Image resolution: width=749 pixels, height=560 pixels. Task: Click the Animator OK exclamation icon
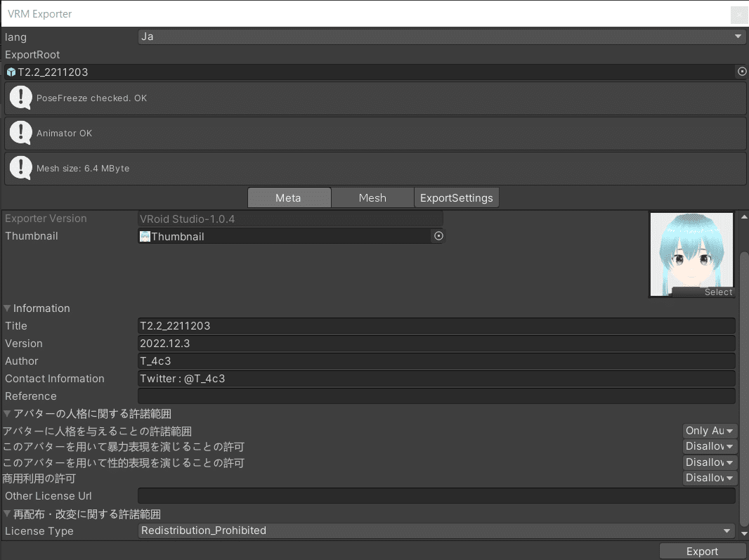pos(20,133)
